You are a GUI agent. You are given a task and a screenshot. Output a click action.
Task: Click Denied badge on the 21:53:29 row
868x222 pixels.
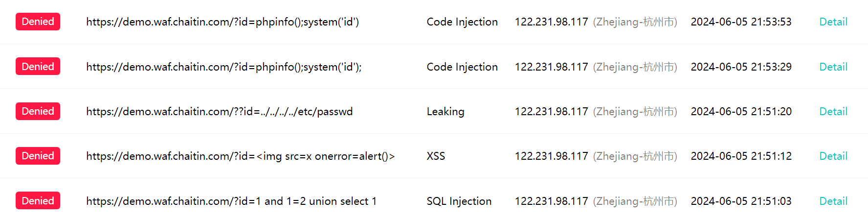[x=38, y=67]
